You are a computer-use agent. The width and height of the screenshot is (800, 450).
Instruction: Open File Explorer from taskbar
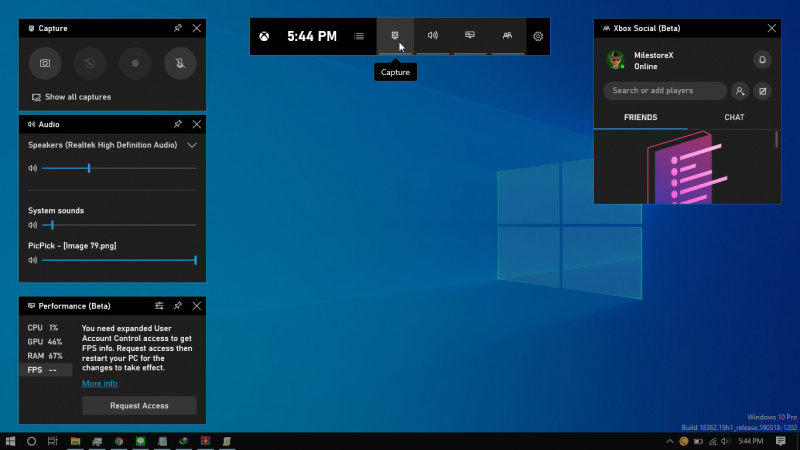pyautogui.click(x=76, y=441)
